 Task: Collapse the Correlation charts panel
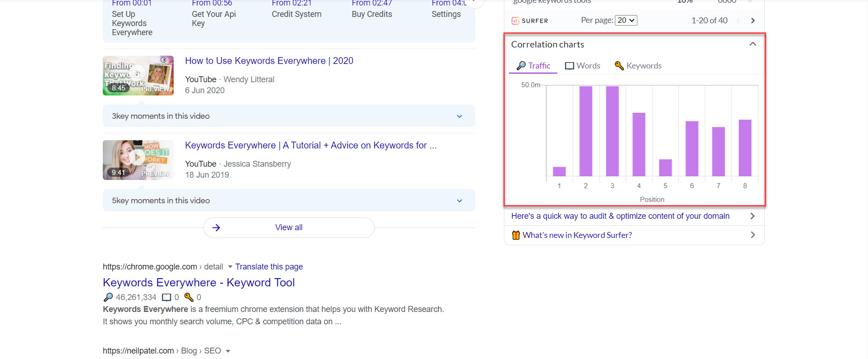click(753, 44)
